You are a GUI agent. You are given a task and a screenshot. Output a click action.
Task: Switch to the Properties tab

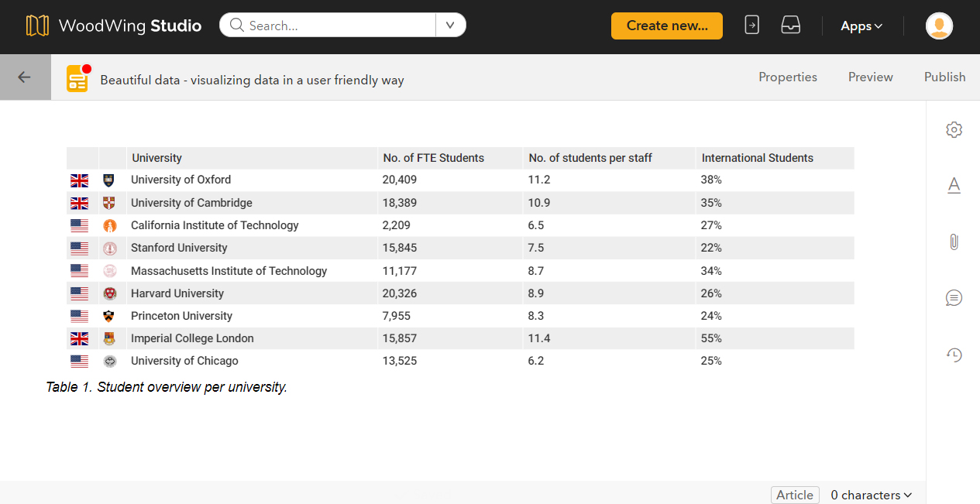787,77
